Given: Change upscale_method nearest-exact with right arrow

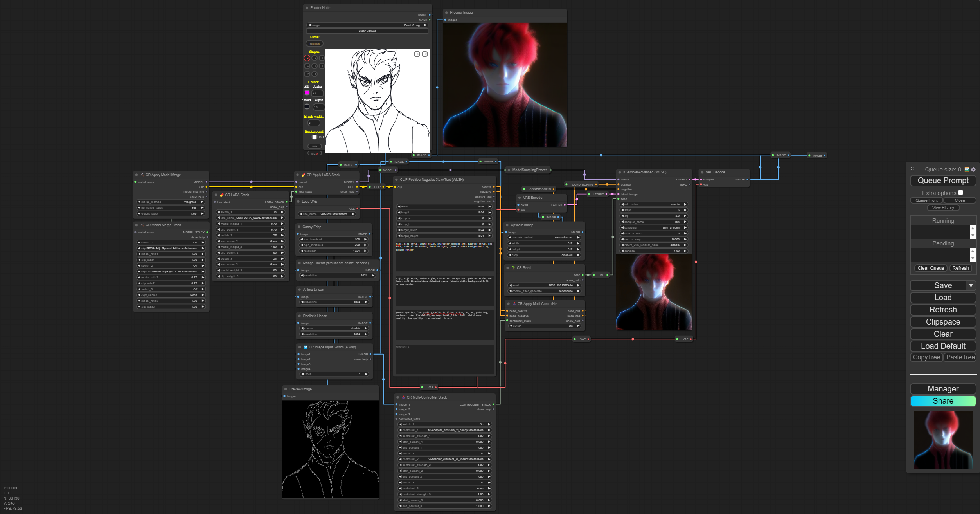Looking at the screenshot, I should (578, 238).
